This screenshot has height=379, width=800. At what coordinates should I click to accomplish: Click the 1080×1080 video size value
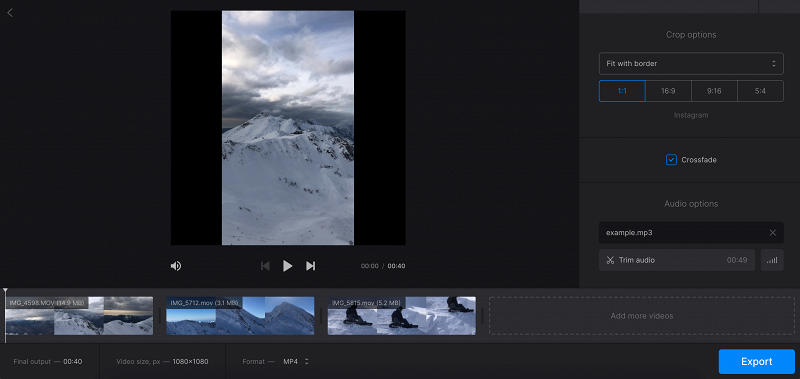pos(190,362)
